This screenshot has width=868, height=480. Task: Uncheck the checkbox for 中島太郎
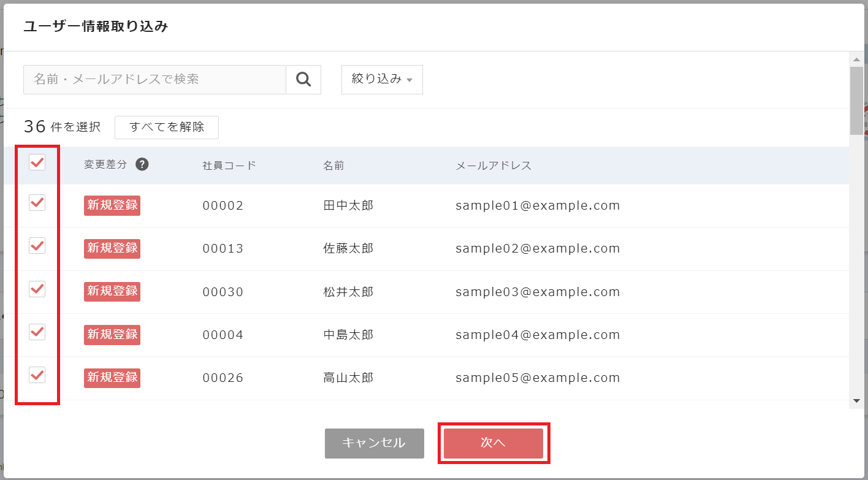[37, 332]
